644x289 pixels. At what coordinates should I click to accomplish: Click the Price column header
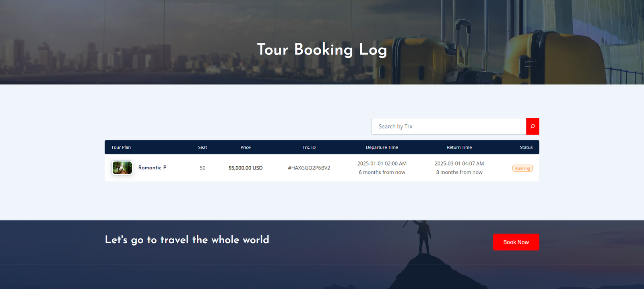(246, 147)
